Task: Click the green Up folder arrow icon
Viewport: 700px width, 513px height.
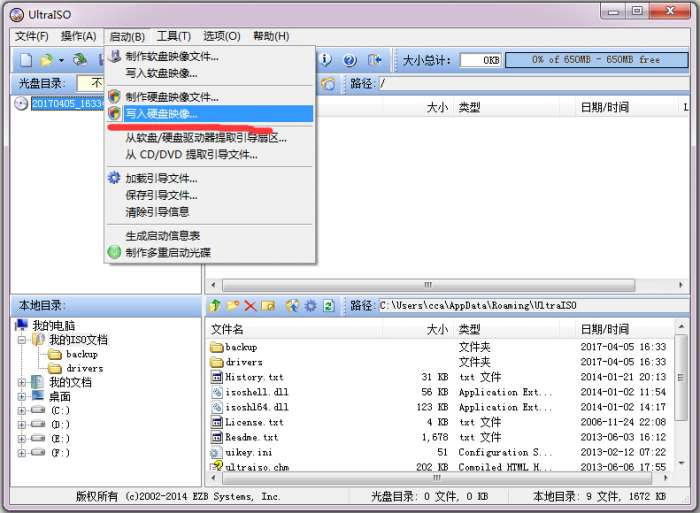Action: pos(215,305)
